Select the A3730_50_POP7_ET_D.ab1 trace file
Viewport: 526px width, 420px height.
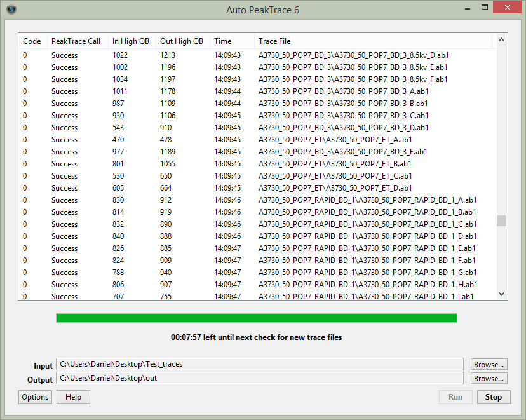335,188
